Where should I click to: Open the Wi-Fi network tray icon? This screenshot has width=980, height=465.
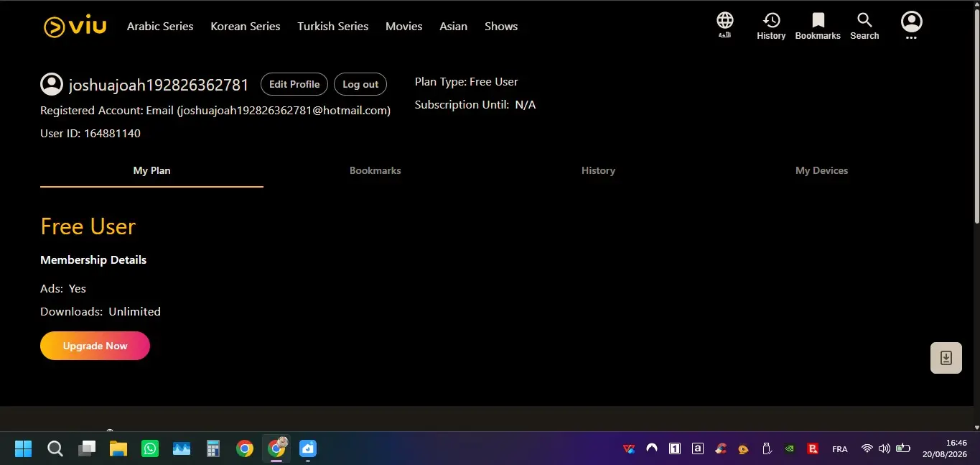point(867,449)
